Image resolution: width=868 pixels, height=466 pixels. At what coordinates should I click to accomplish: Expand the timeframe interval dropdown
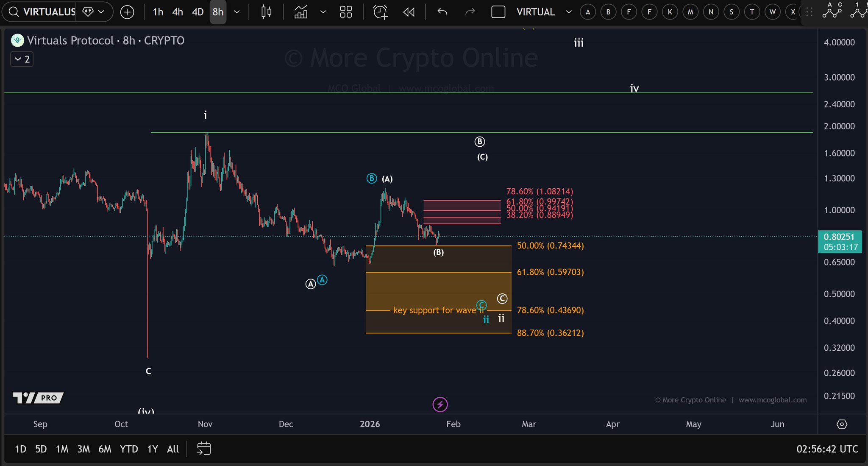click(237, 12)
